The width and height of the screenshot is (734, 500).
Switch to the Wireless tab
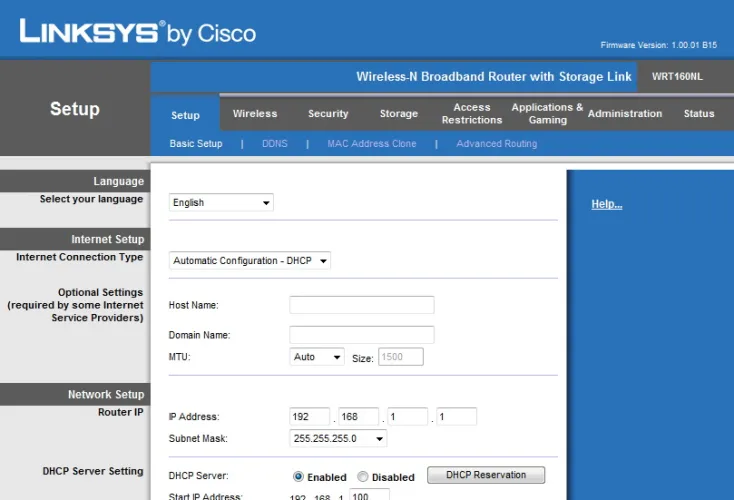click(255, 114)
